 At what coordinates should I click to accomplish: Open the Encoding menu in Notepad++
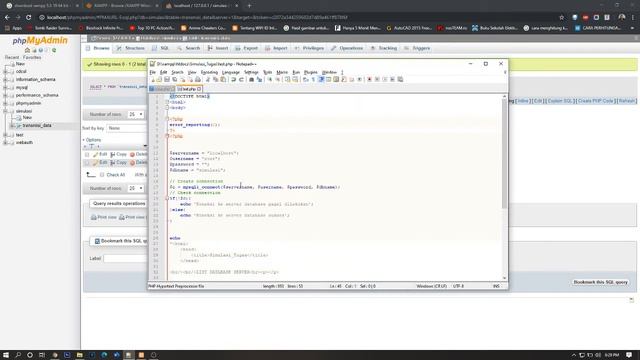pyautogui.click(x=209, y=72)
